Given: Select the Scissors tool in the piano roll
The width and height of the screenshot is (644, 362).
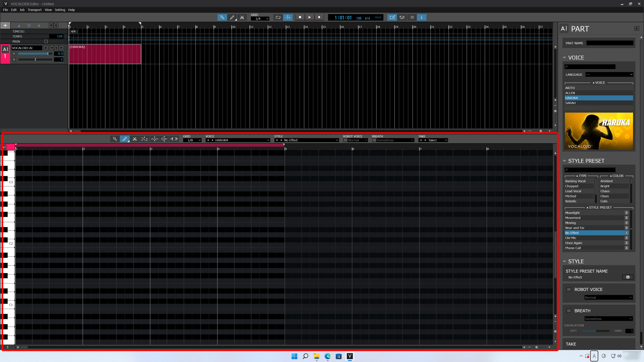Looking at the screenshot, I should [135, 139].
